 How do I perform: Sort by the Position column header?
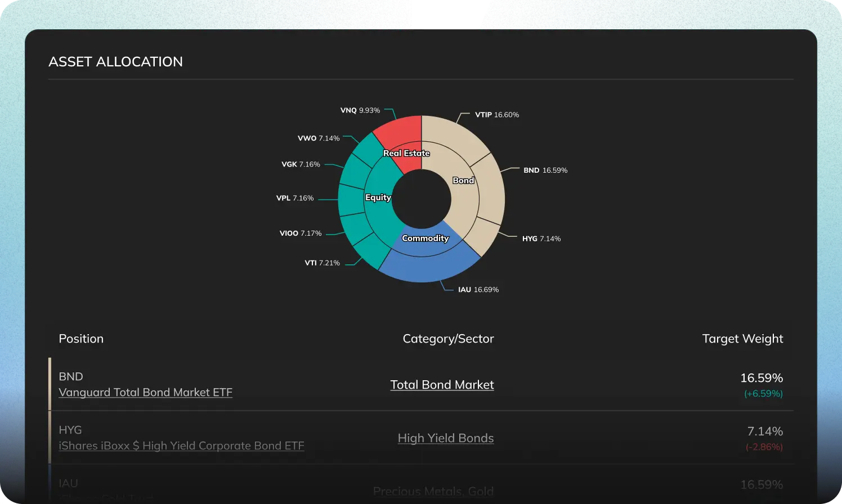click(x=81, y=339)
